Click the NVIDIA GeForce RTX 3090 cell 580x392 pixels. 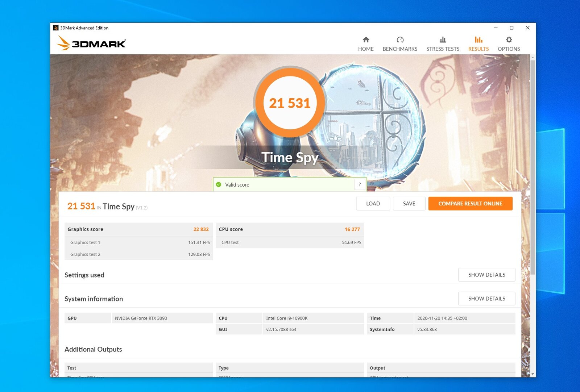pyautogui.click(x=162, y=318)
